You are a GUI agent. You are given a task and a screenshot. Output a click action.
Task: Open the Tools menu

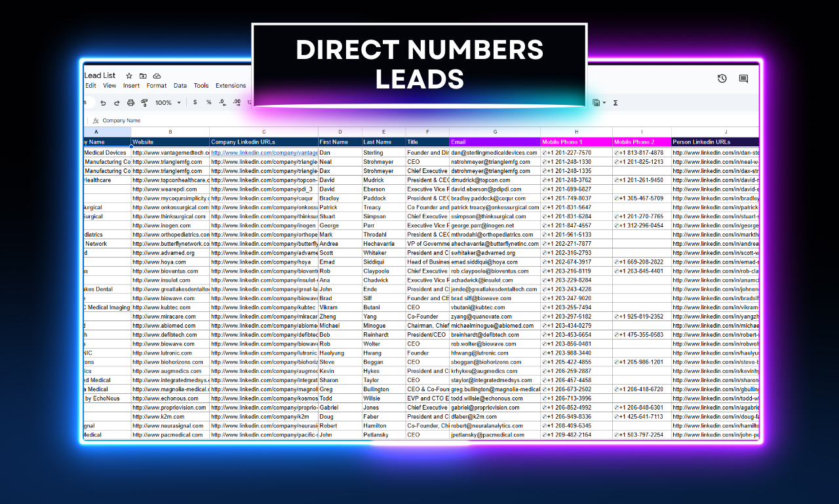[201, 86]
